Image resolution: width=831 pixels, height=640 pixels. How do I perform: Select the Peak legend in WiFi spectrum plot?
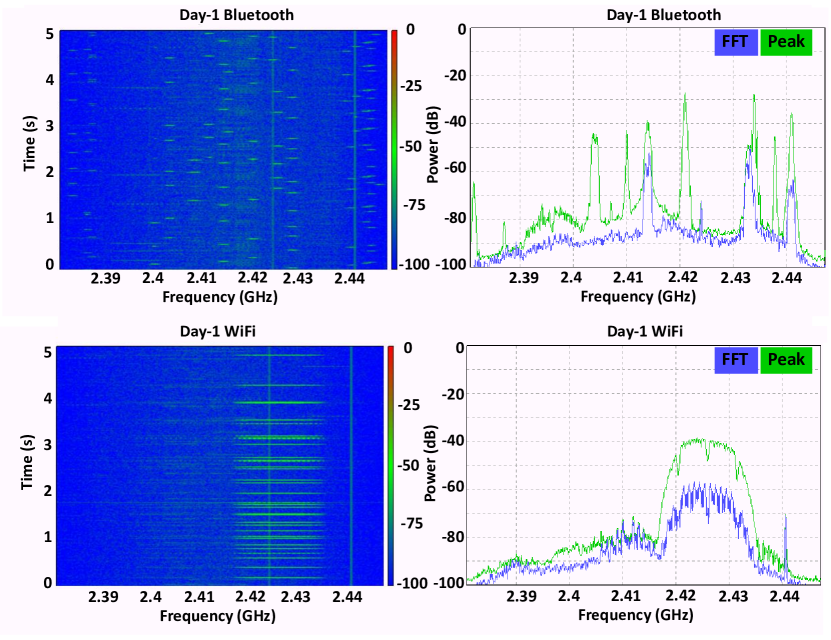tap(786, 360)
